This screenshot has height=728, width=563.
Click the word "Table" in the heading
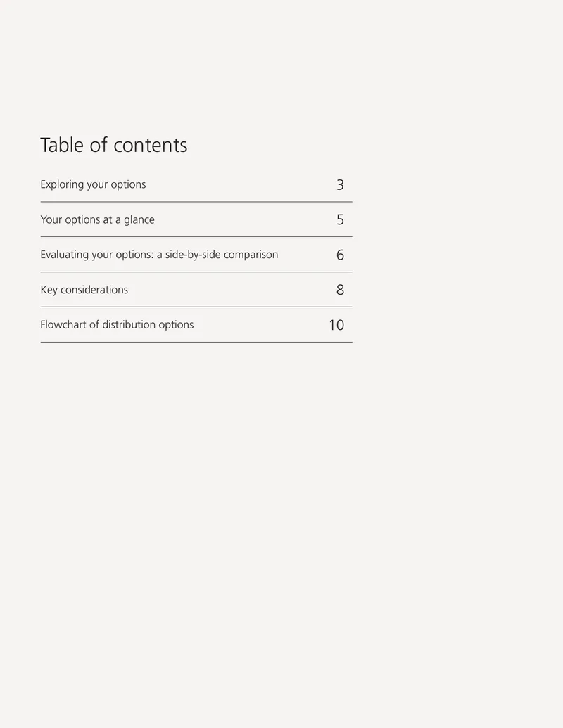(x=62, y=145)
